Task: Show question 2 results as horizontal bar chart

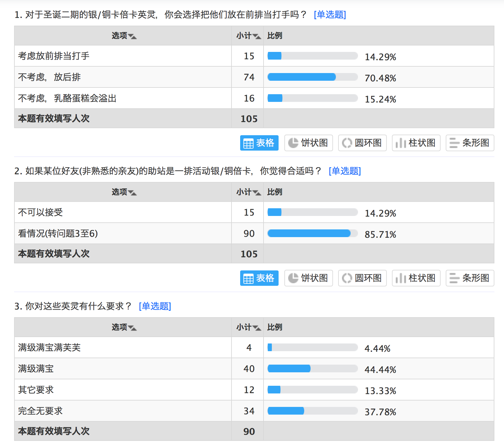Action: click(x=469, y=278)
